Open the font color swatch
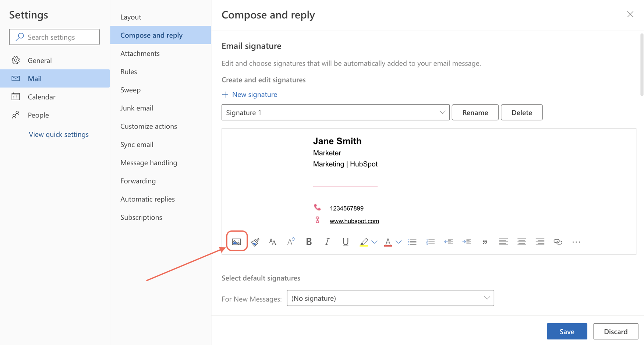 click(x=388, y=242)
